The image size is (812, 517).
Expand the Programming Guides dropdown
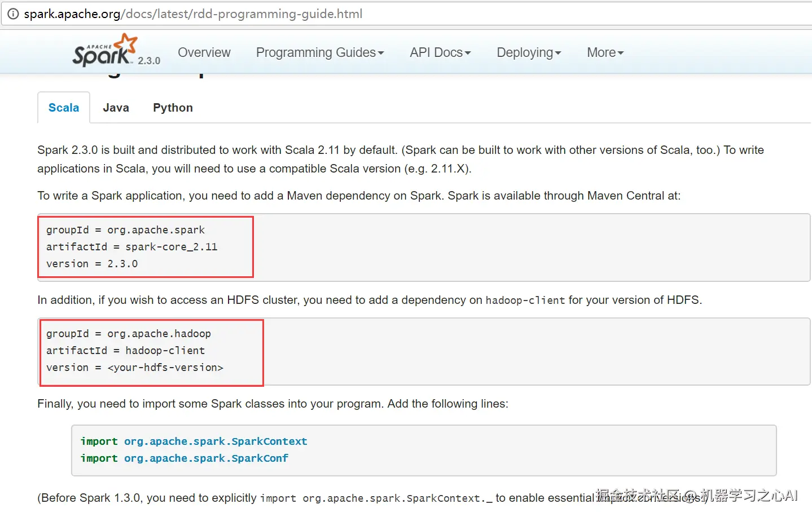click(x=319, y=52)
